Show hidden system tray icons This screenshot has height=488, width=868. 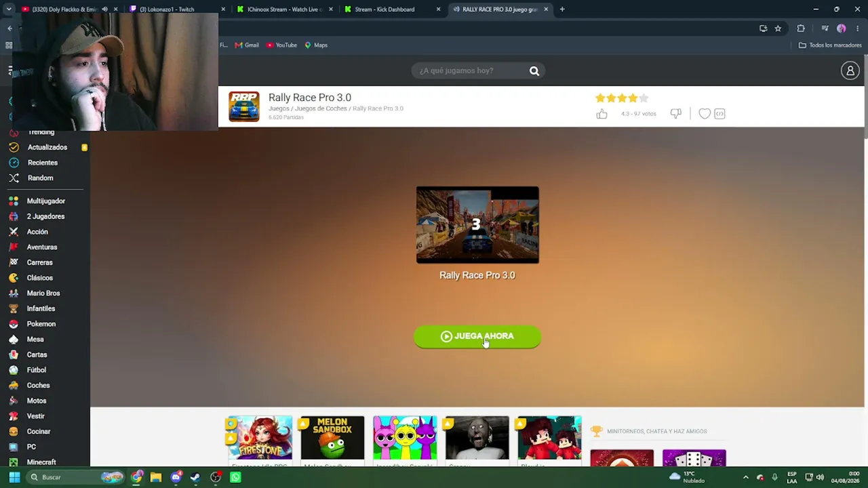tap(746, 477)
